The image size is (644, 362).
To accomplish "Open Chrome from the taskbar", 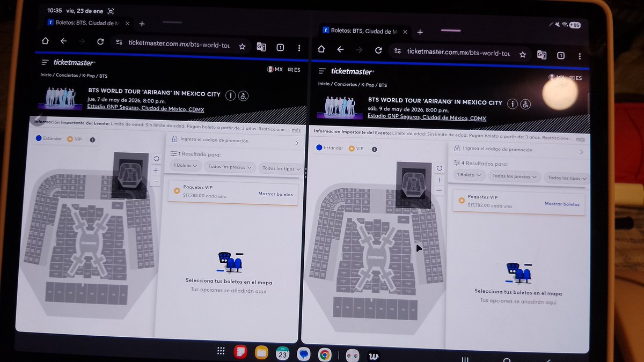I will (324, 353).
